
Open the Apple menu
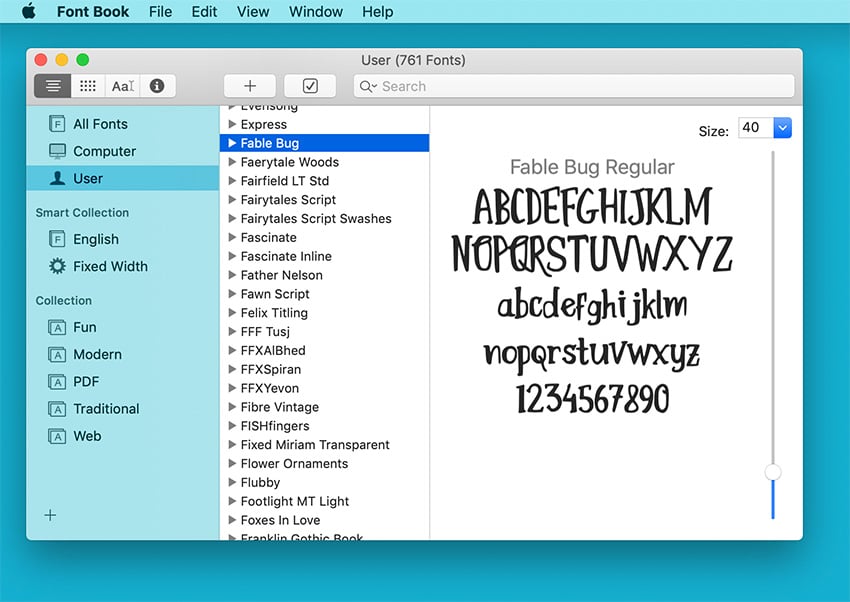pyautogui.click(x=29, y=11)
